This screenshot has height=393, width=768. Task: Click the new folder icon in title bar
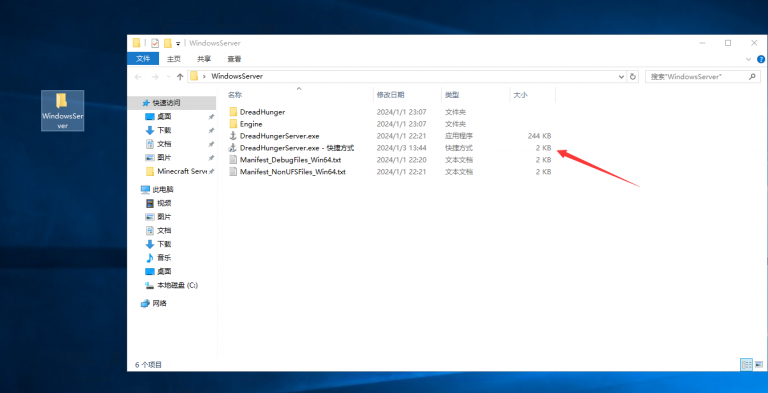tap(168, 43)
